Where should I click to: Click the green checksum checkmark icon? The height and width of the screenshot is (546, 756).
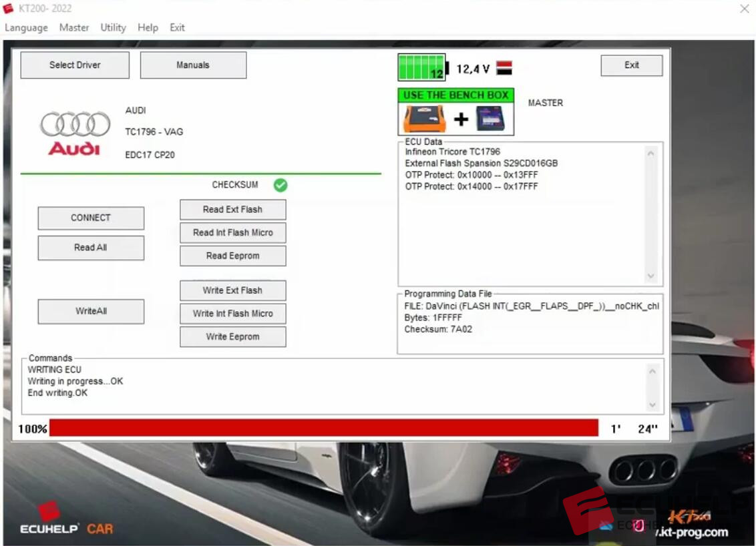(x=280, y=185)
